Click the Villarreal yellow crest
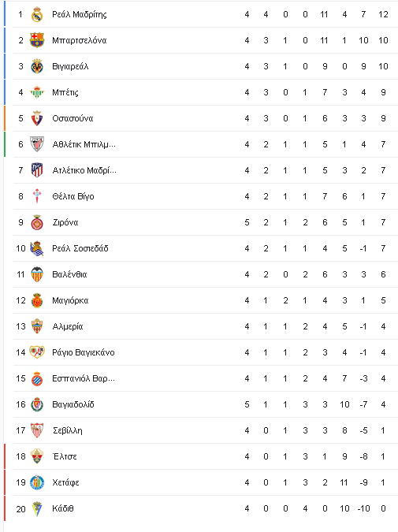This screenshot has height=532, width=398. pyautogui.click(x=36, y=66)
